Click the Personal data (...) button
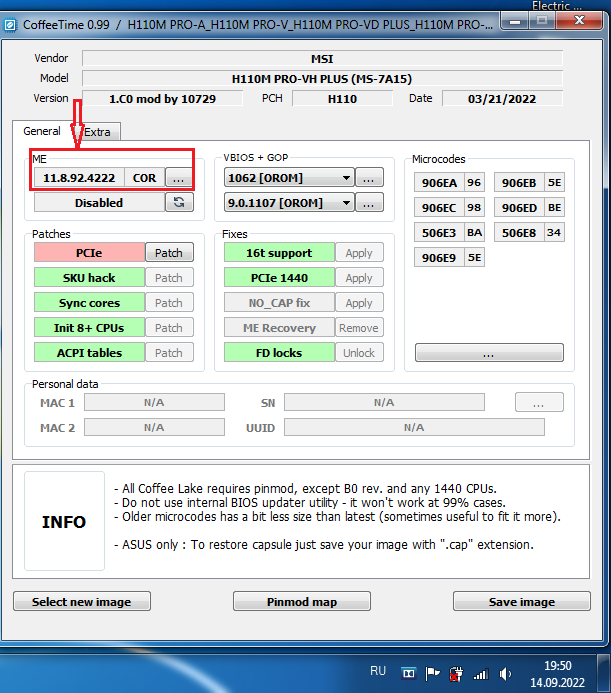 pos(539,402)
